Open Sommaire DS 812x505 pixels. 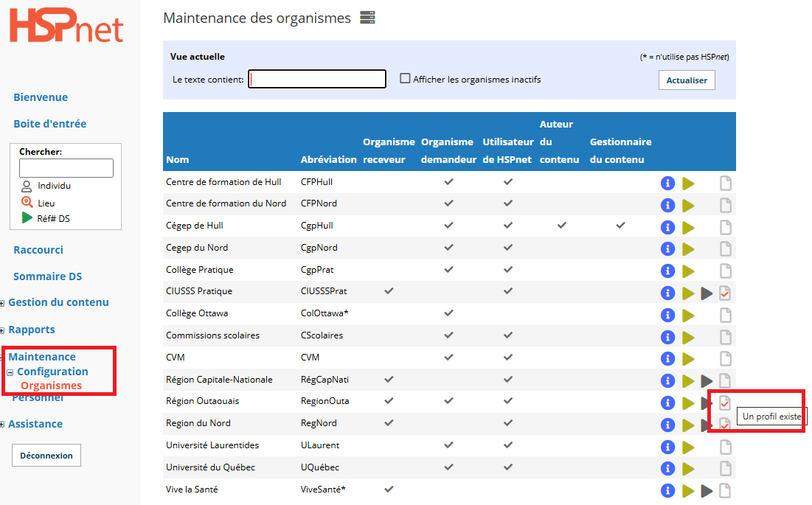(48, 276)
